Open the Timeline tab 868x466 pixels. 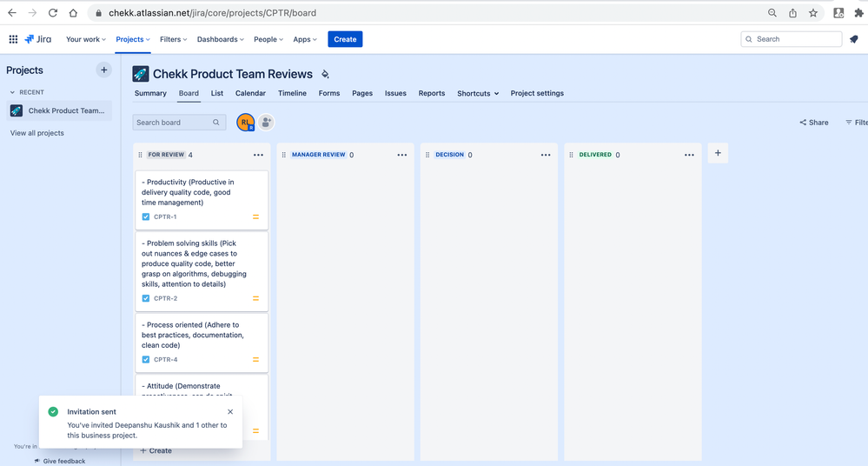coord(292,94)
